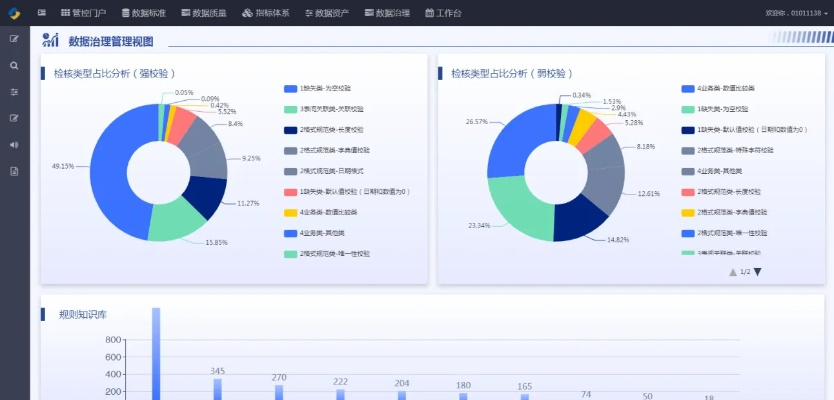Open the document icon in left sidebar
Screen dimensions: 834x400
point(14,171)
